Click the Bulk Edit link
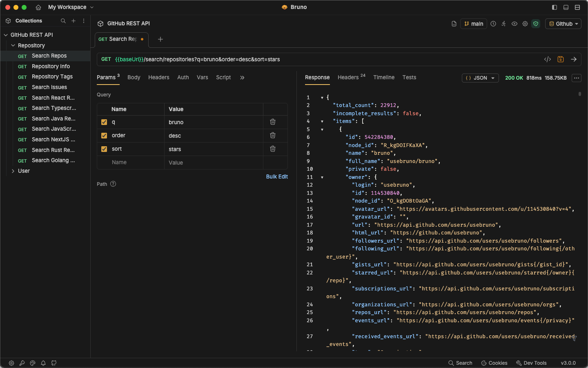 click(277, 177)
